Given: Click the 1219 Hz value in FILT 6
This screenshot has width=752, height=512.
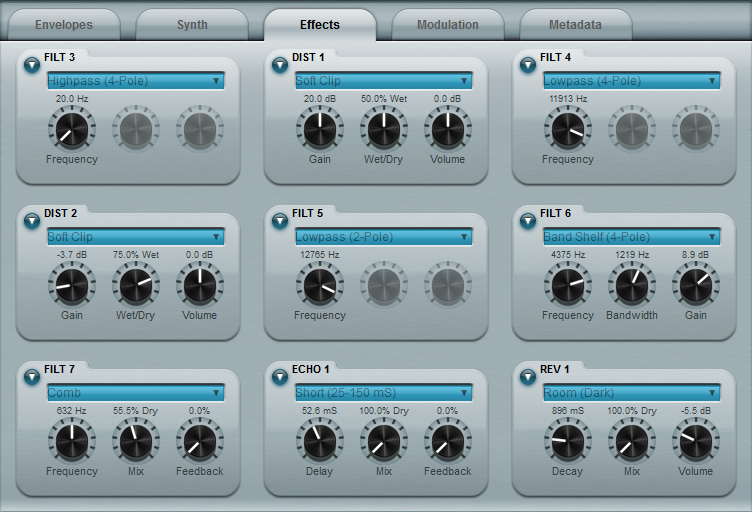Looking at the screenshot, I should point(632,255).
